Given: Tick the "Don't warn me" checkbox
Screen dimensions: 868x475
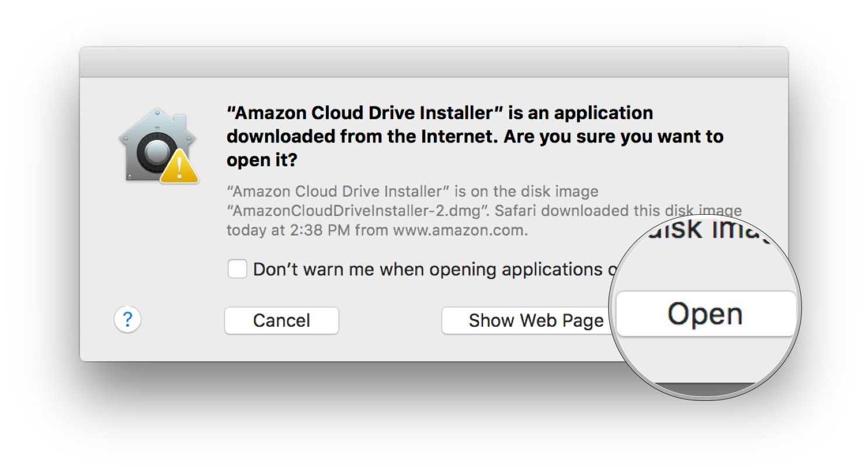Looking at the screenshot, I should click(x=237, y=269).
